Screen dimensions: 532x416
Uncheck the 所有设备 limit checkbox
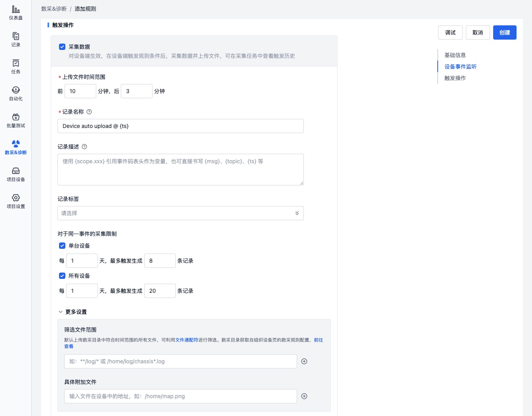point(62,276)
